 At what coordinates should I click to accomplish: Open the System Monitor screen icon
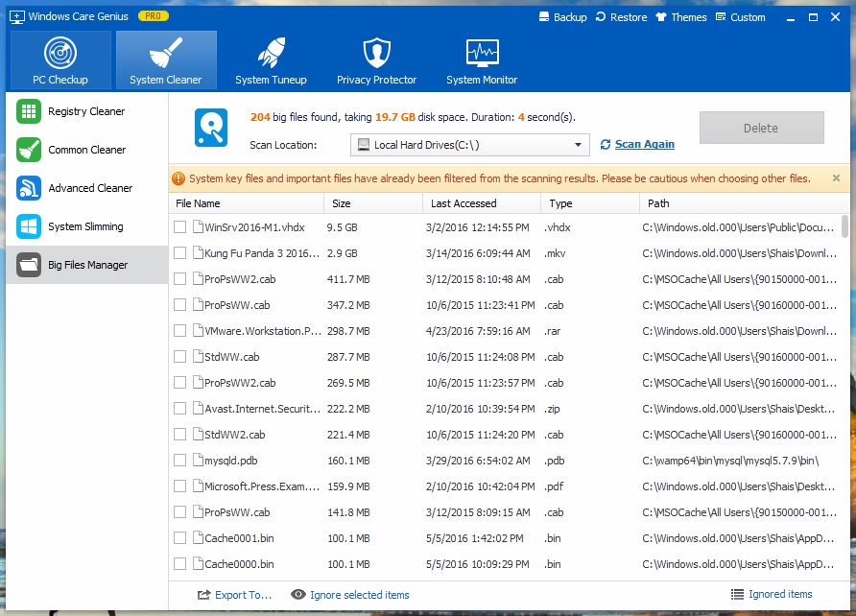click(482, 53)
